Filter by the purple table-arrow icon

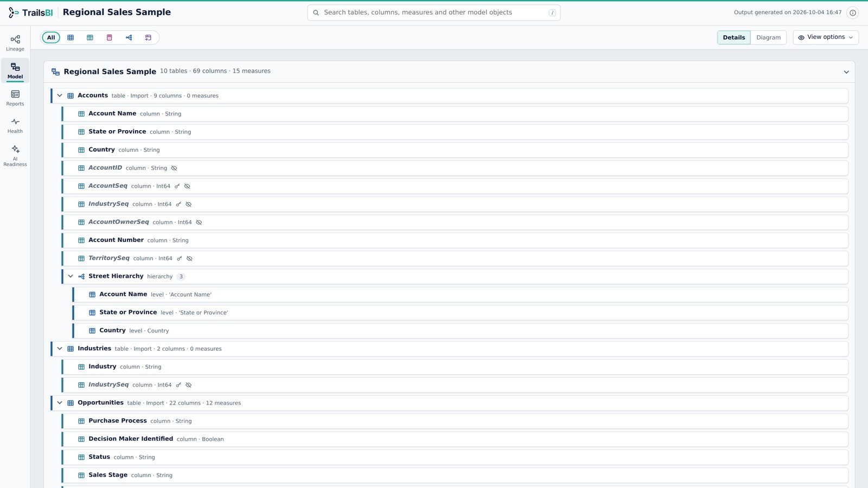coord(148,37)
